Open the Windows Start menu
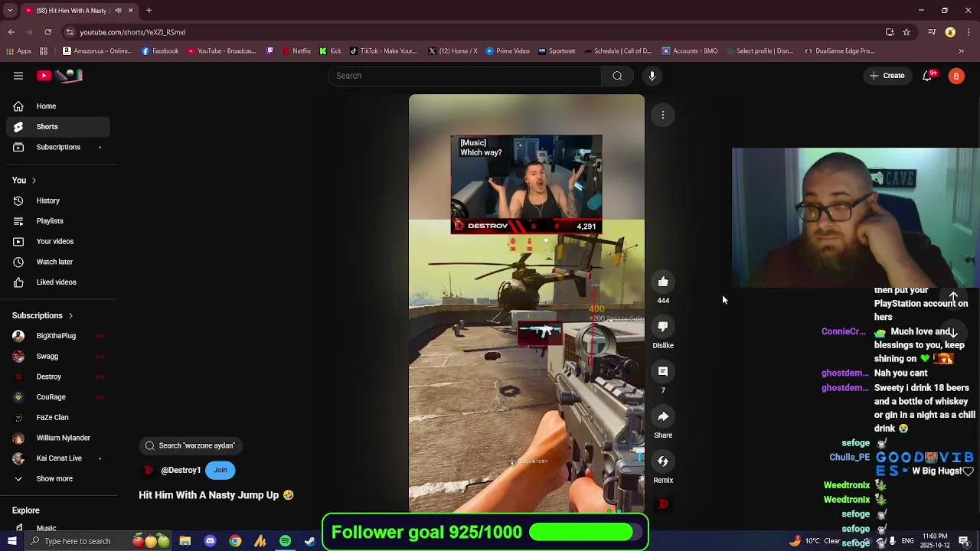The image size is (980, 551). coord(11,541)
